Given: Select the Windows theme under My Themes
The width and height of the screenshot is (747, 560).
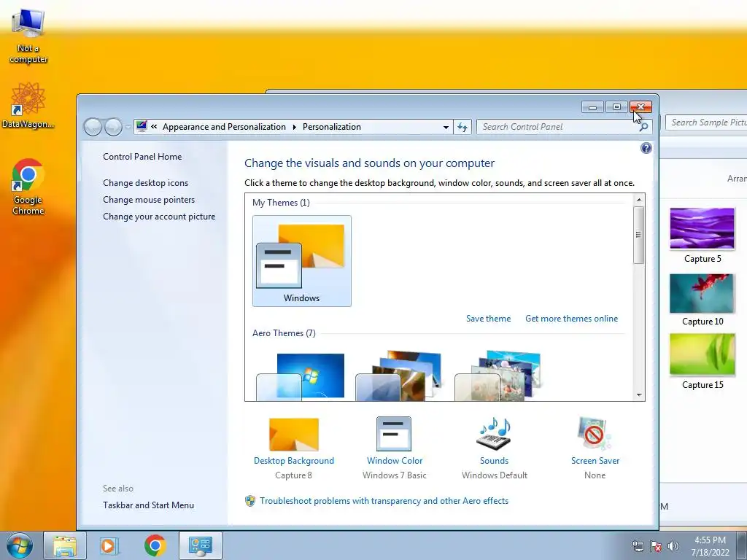Looking at the screenshot, I should coord(302,261).
